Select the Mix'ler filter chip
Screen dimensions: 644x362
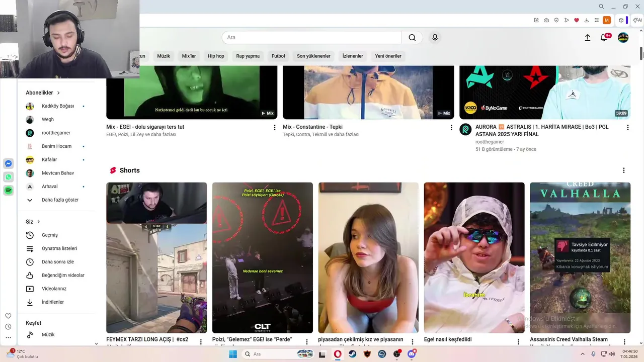tap(189, 56)
